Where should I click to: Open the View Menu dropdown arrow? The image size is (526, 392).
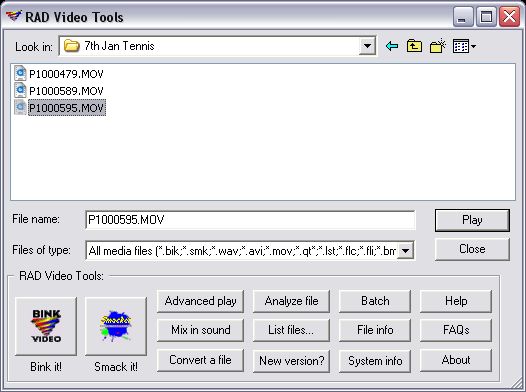pos(473,46)
